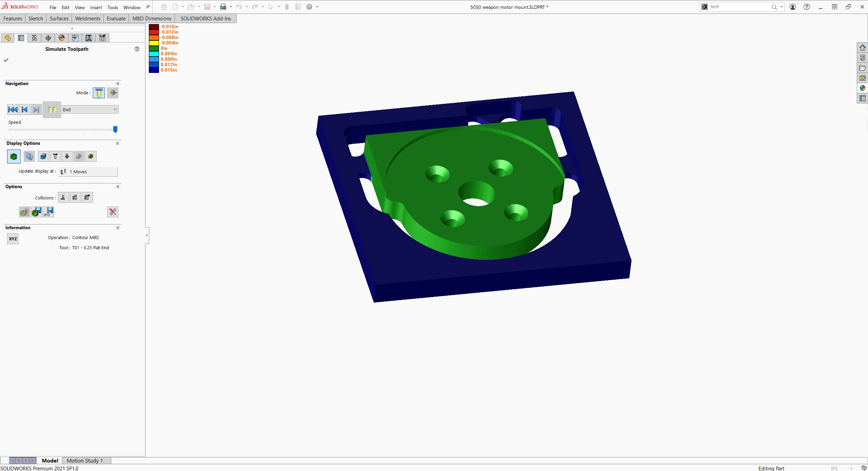
Task: Toggle the stock display cube icon
Action: coord(43,156)
